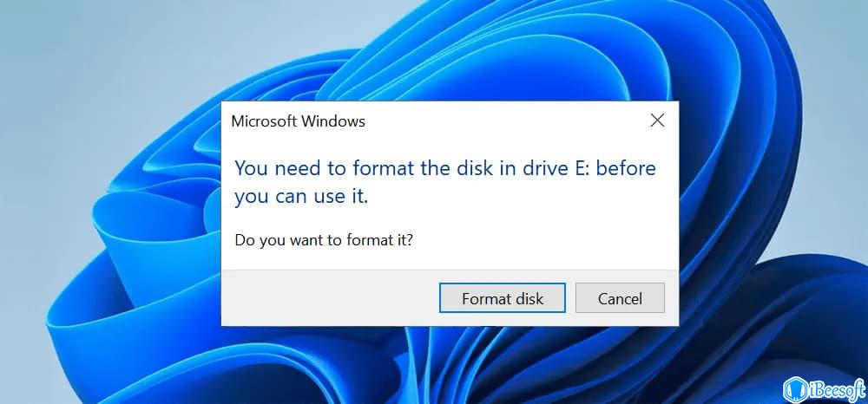Click empty title bar space beside Microsoft Windows
This screenshot has height=404, width=868.
click(x=503, y=121)
